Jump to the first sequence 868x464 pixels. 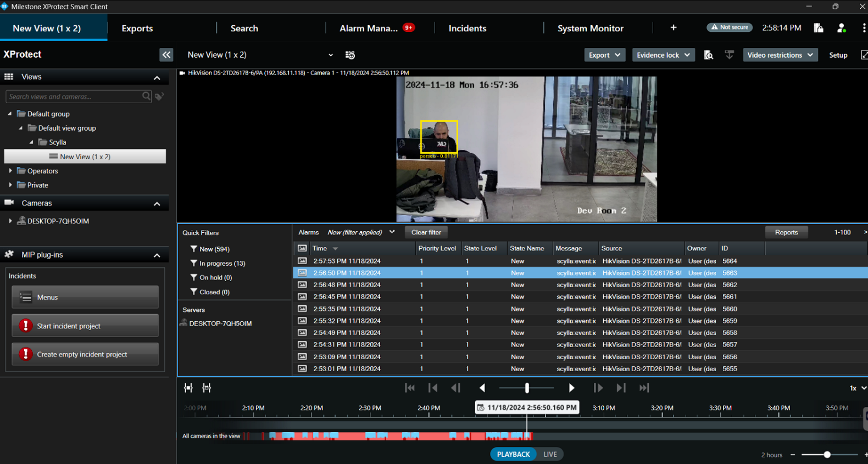coord(410,388)
